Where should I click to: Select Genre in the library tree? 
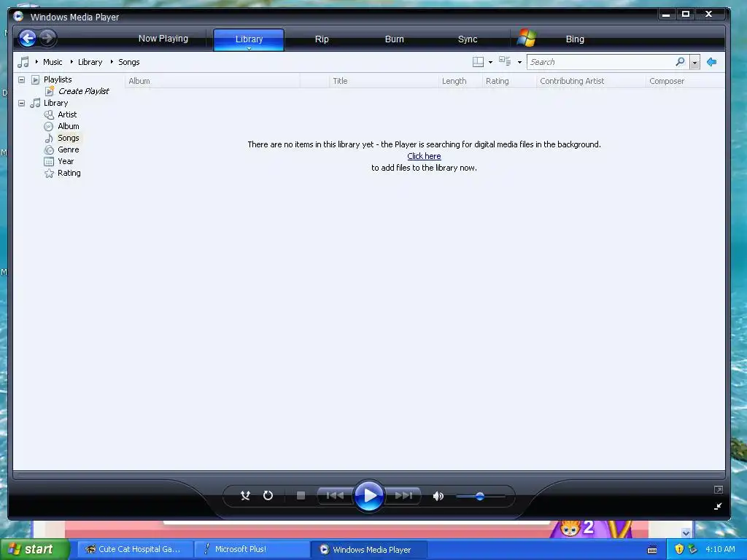[68, 149]
